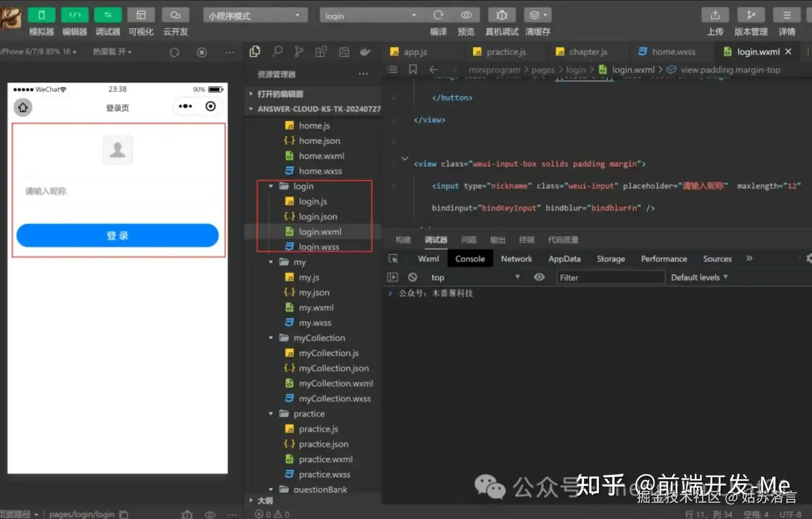This screenshot has height=519, width=812.
Task: Open myCollection.json in the file tree
Action: click(x=334, y=368)
